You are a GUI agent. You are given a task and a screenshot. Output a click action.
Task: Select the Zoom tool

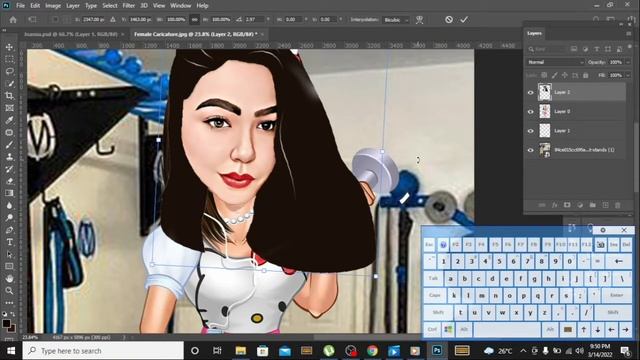tap(9, 291)
